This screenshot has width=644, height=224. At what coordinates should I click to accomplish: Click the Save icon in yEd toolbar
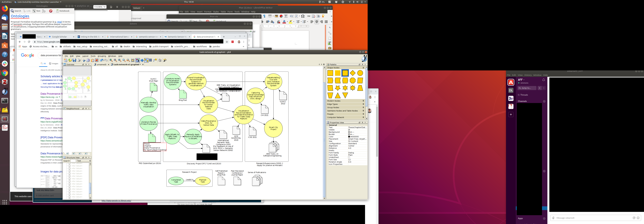tap(74, 60)
